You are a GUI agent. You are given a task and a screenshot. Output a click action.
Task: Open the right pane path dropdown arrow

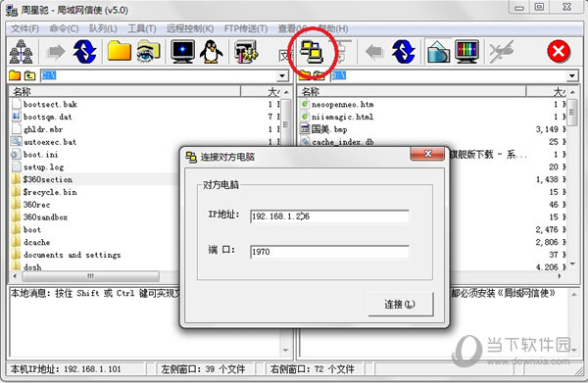(571, 76)
